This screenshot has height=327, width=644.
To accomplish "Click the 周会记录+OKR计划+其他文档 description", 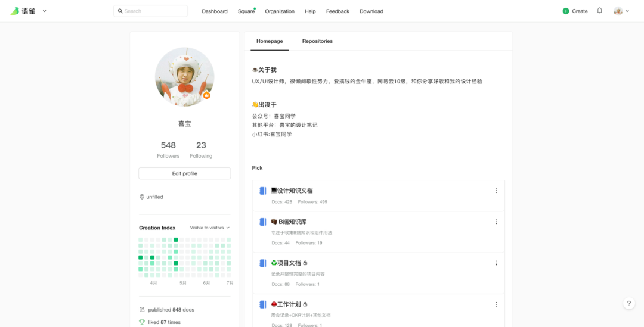I will pyautogui.click(x=301, y=315).
